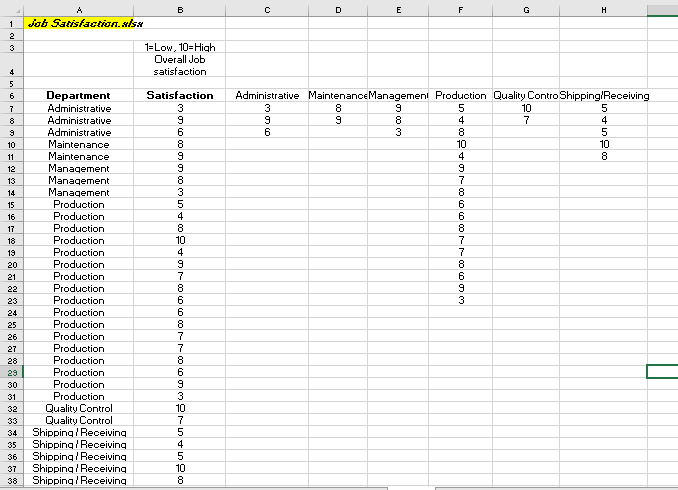Select column H header
Viewport: 678px width, 490px height.
pos(603,10)
